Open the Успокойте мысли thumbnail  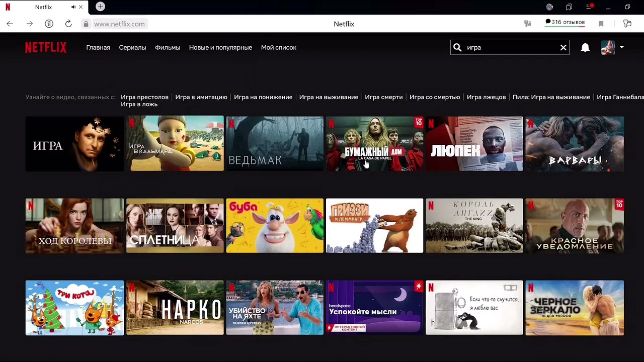pyautogui.click(x=375, y=308)
